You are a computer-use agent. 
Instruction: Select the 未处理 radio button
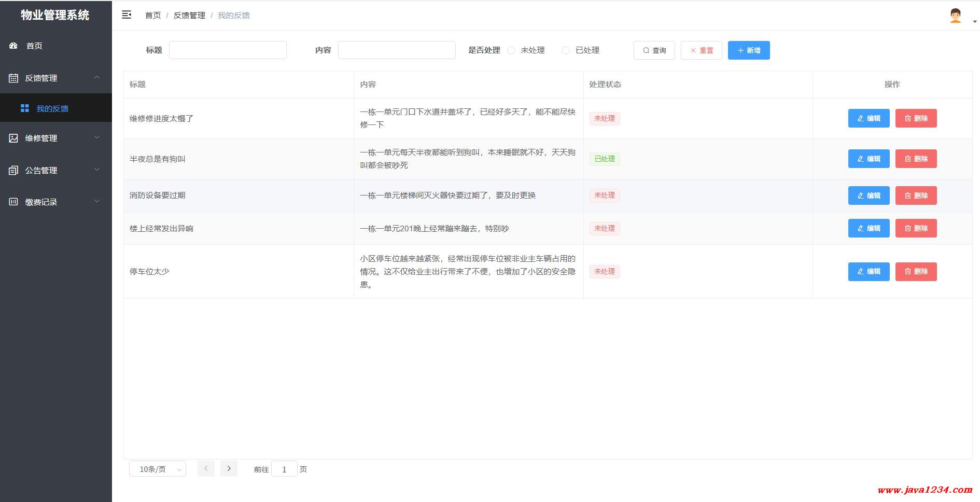click(x=511, y=50)
